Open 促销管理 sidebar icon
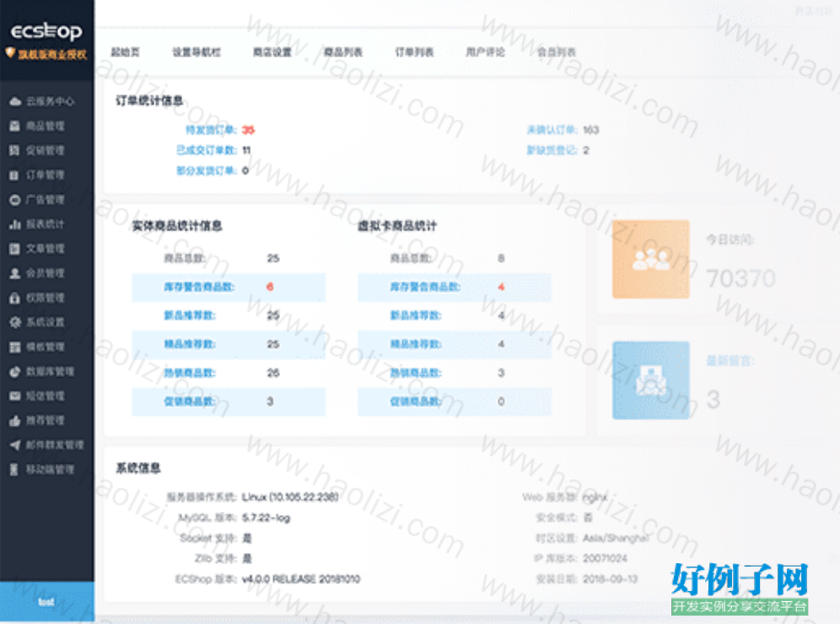This screenshot has width=840, height=624. (15, 150)
